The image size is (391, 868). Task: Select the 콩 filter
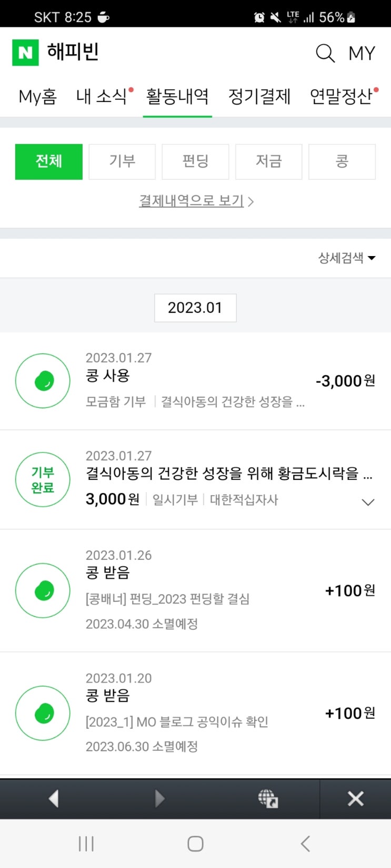[342, 161]
